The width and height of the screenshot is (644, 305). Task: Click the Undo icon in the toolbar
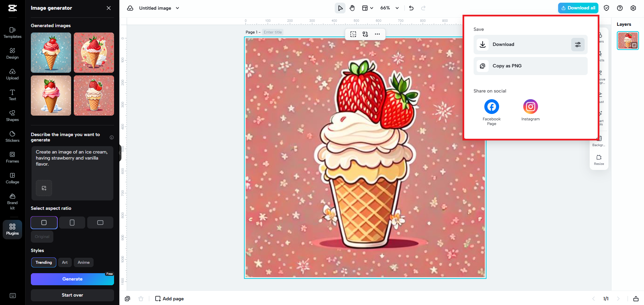click(x=411, y=8)
